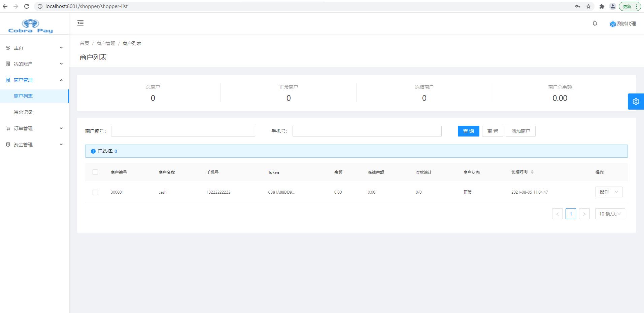644x313 pixels.
Task: Click the 添加商户 button
Action: (520, 131)
